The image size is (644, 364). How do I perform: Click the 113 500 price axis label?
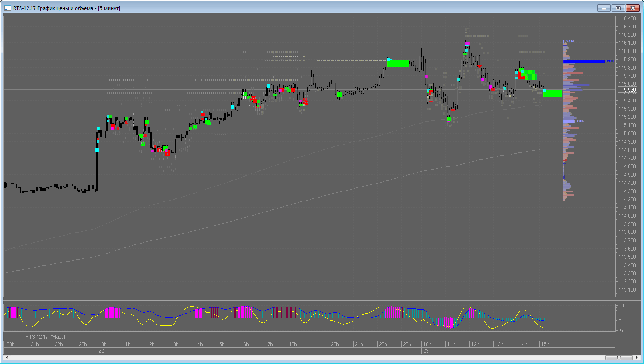(x=627, y=257)
